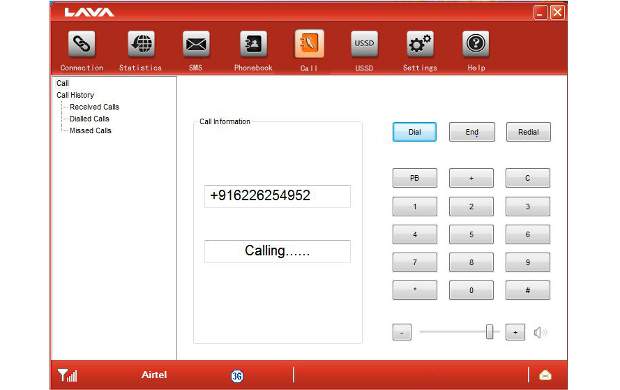Dial keypad digit 0
The height and width of the screenshot is (390, 620).
click(x=471, y=290)
